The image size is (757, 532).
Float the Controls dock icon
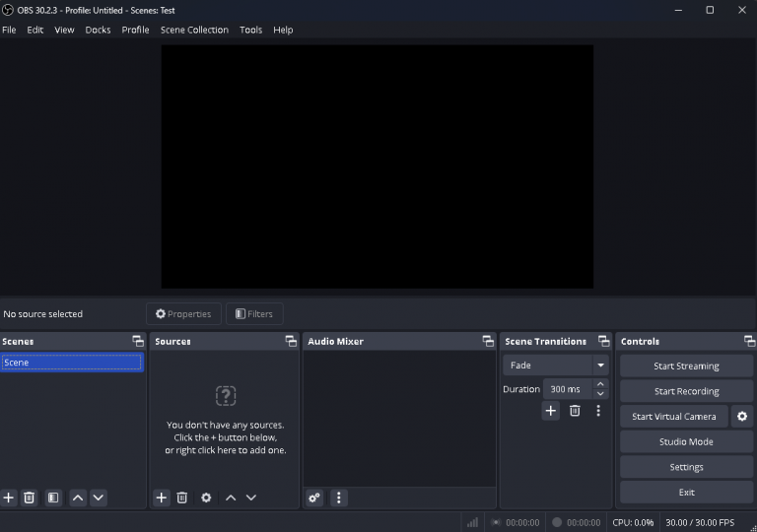pyautogui.click(x=749, y=341)
